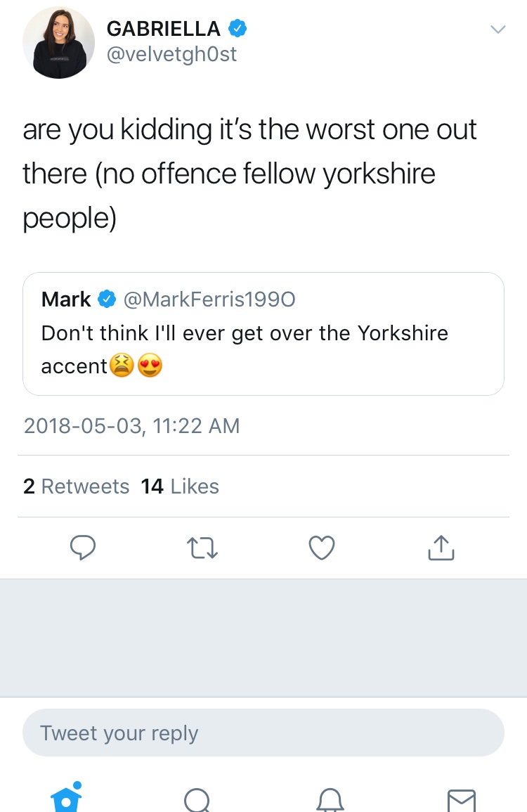Viewport: 527px width, 812px height.
Task: Open the quoted tweet from Mark
Action: pos(263,333)
